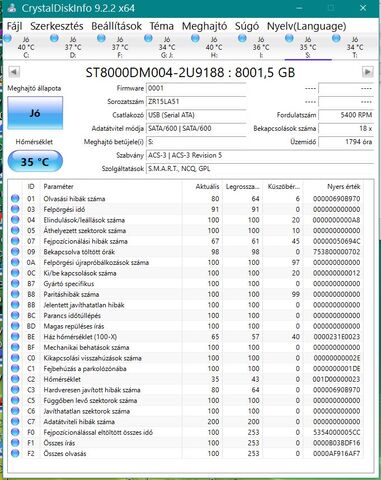Click the Jó health status button
The height and width of the screenshot is (480, 381).
(35, 113)
